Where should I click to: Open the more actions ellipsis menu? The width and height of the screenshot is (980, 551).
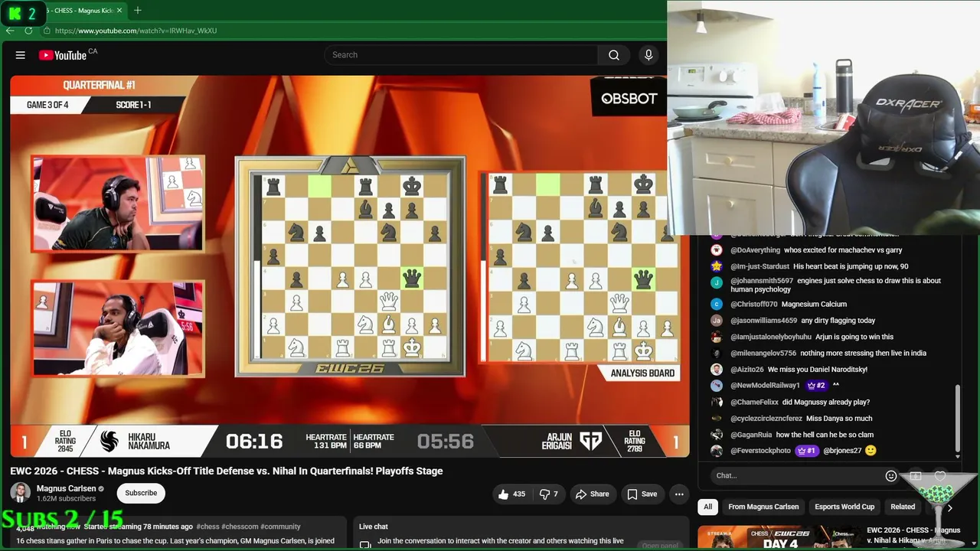(679, 494)
